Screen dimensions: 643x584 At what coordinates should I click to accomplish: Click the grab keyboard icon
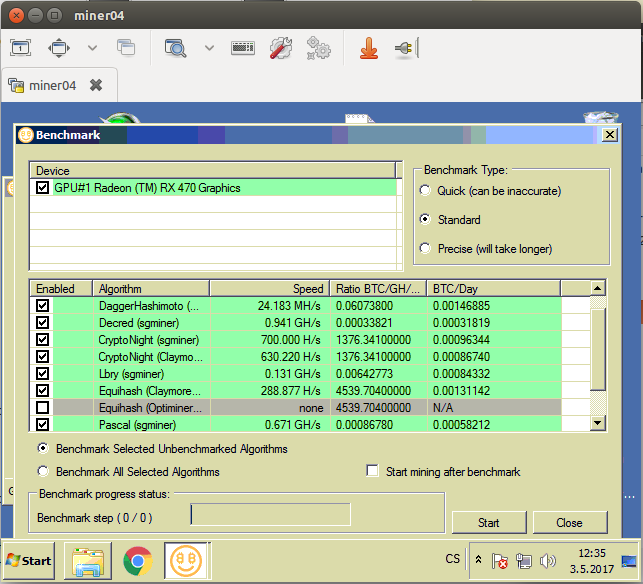[243, 48]
